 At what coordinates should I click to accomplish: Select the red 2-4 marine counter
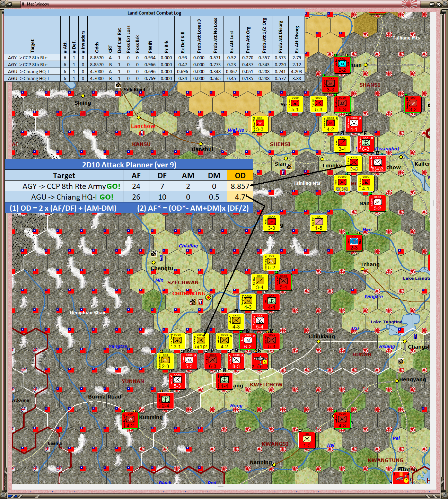click(x=166, y=401)
